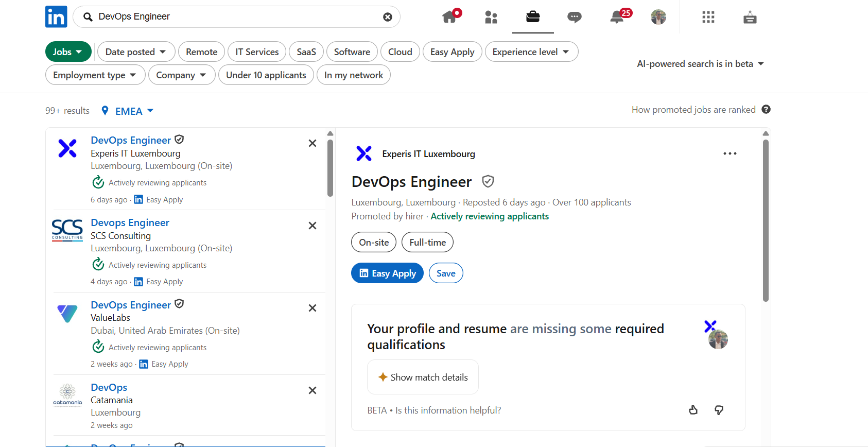Click the thumbs up feedback icon

pyautogui.click(x=693, y=410)
